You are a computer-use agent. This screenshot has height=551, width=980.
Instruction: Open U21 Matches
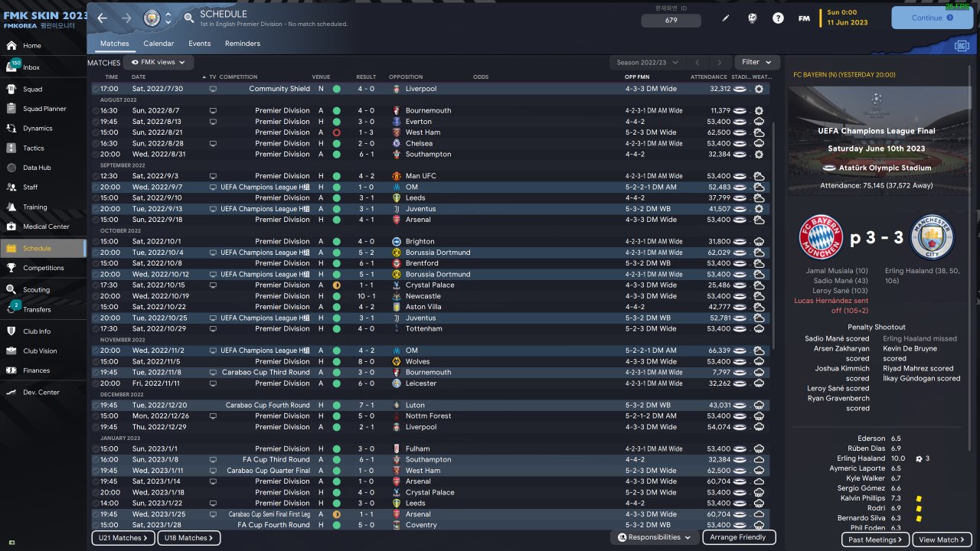point(124,538)
